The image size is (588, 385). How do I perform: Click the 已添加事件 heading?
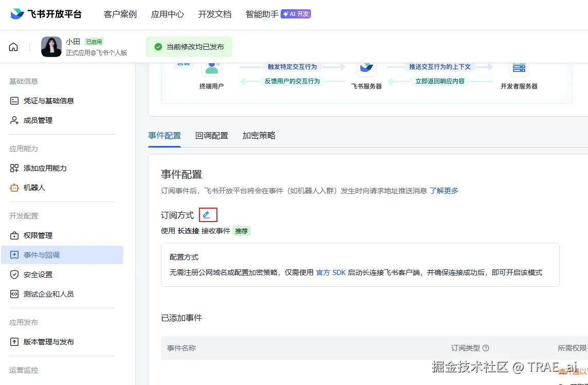coord(181,318)
